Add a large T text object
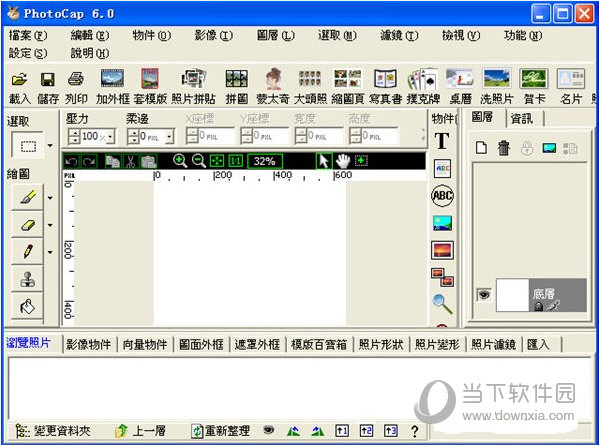 [x=442, y=141]
